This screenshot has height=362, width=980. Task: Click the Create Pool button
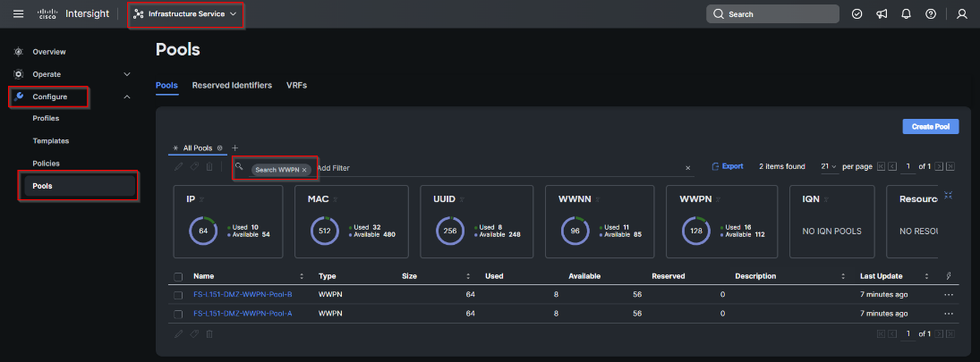tap(930, 127)
